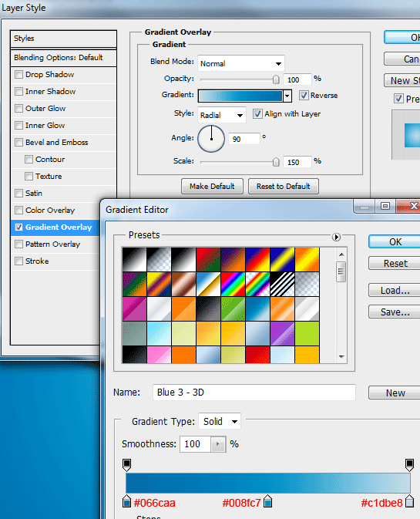The image size is (420, 519).
Task: Select the #c1dbe8 color stop
Action: [409, 501]
